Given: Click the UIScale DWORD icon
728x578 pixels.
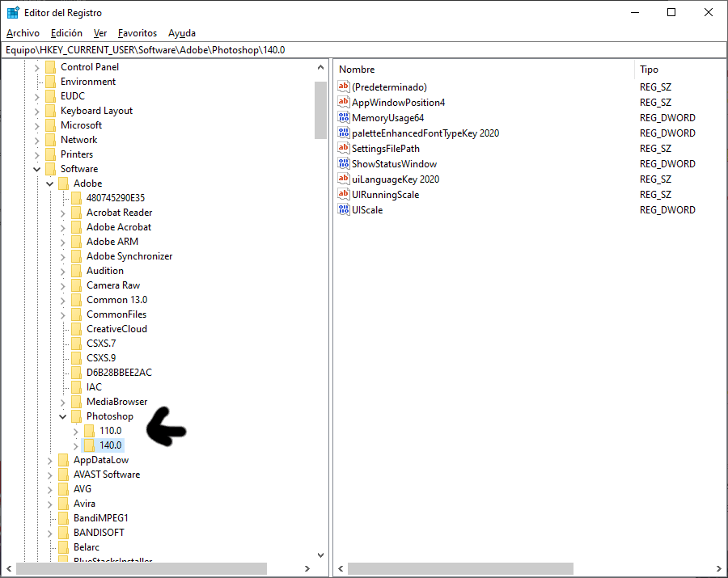Looking at the screenshot, I should pyautogui.click(x=344, y=209).
